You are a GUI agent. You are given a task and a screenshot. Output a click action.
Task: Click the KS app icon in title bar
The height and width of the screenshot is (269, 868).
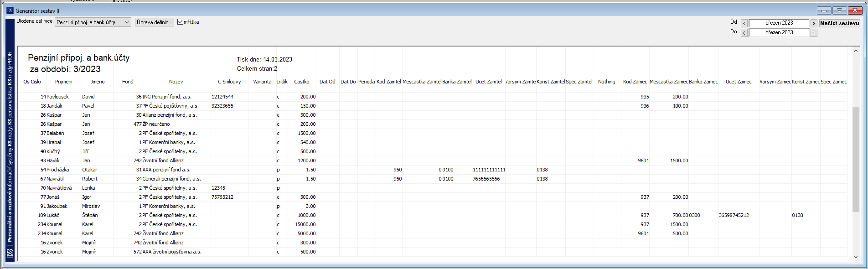10,10
